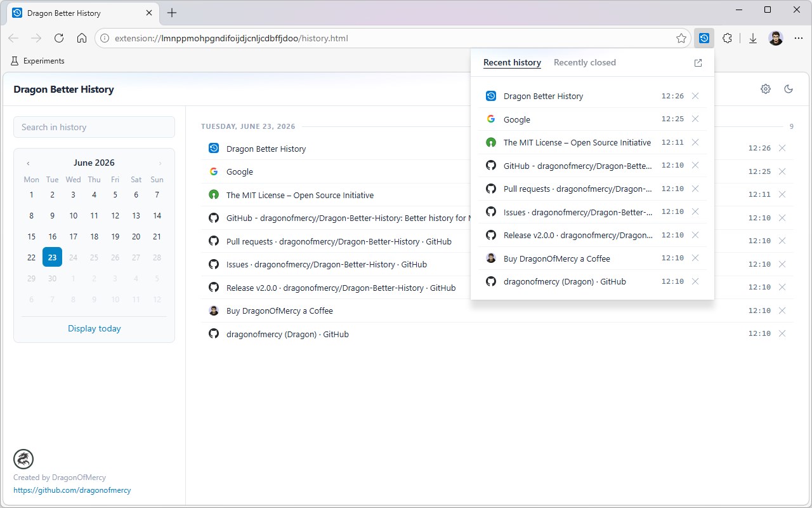
Task: Delete dragonofmercy (Dragon) GitHub popup entry
Action: tap(695, 281)
